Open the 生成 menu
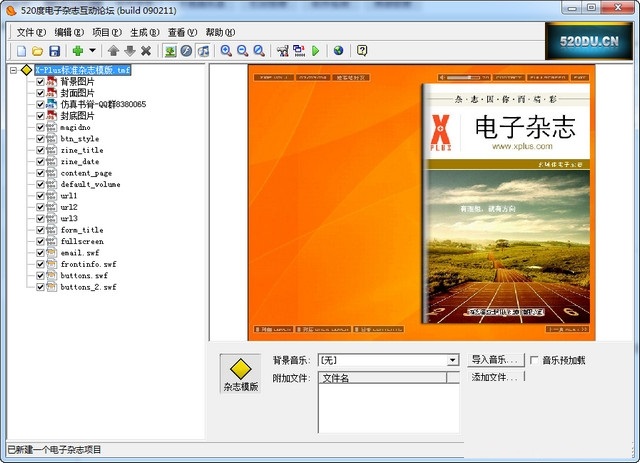 click(x=144, y=31)
